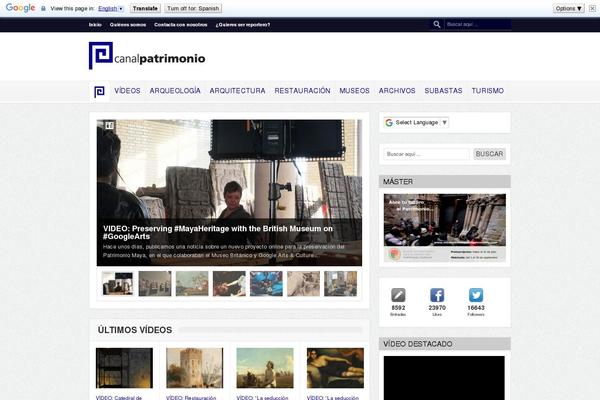Click Turn off for: Spanish button
The width and height of the screenshot is (600, 400).
point(193,8)
